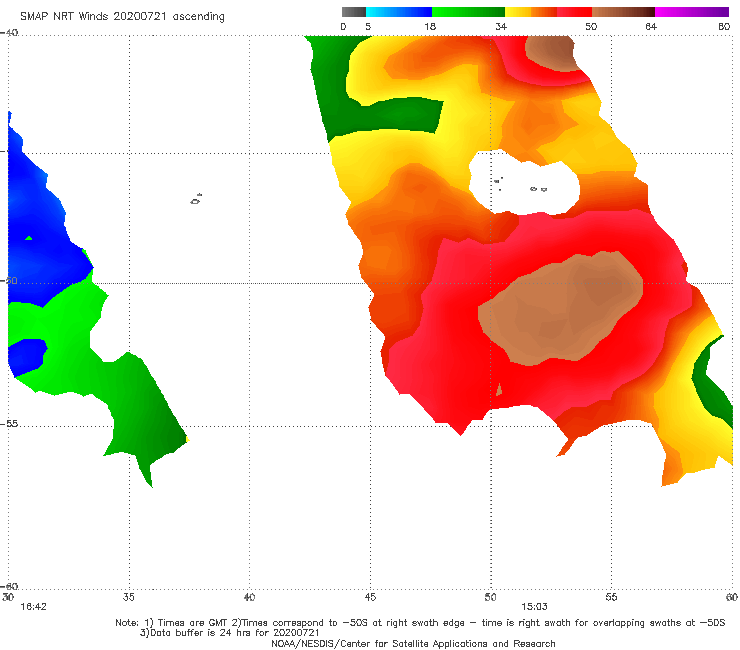Click the note line starting 'Note: 1) Times are GMT'
The image size is (740, 650).
[x=420, y=623]
